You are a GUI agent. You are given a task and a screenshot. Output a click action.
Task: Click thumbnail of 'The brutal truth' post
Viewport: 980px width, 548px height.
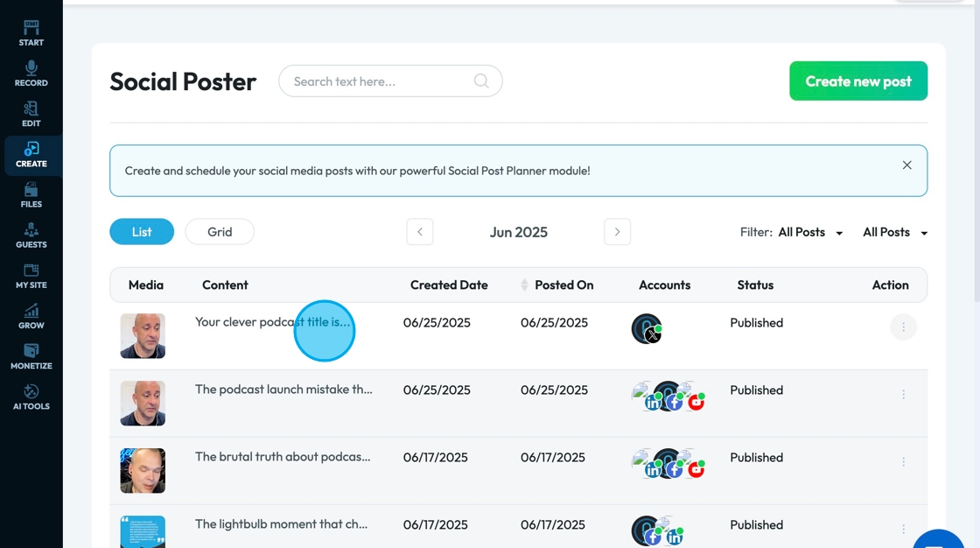click(x=143, y=470)
